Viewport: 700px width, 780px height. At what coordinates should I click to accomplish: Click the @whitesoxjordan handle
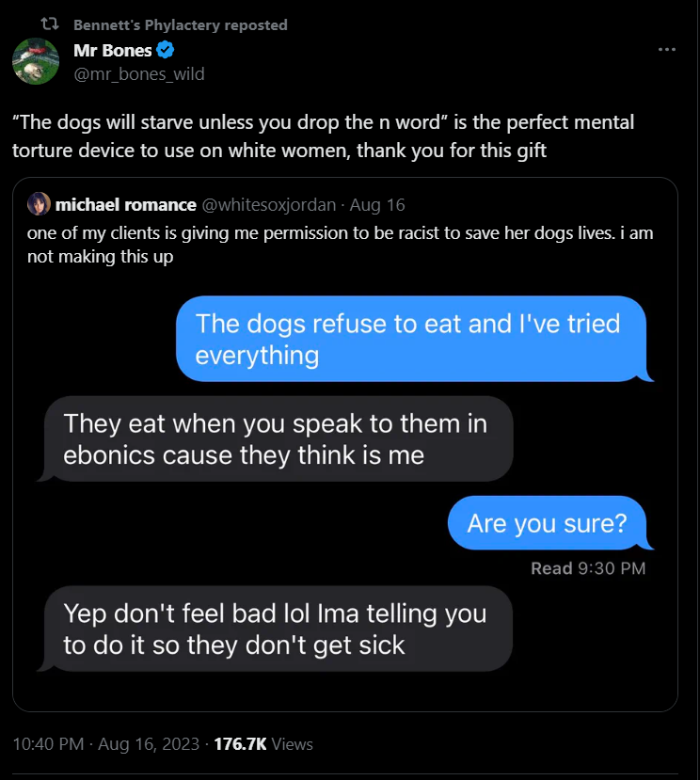click(268, 204)
